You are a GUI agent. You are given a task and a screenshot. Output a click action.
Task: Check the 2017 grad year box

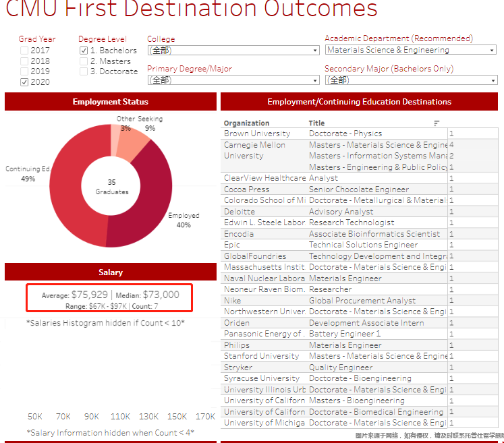(24, 51)
